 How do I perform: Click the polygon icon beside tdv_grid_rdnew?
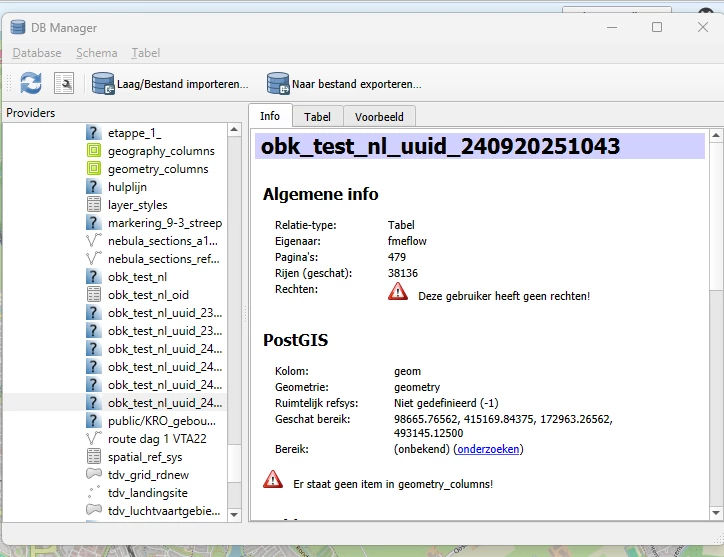tap(94, 473)
